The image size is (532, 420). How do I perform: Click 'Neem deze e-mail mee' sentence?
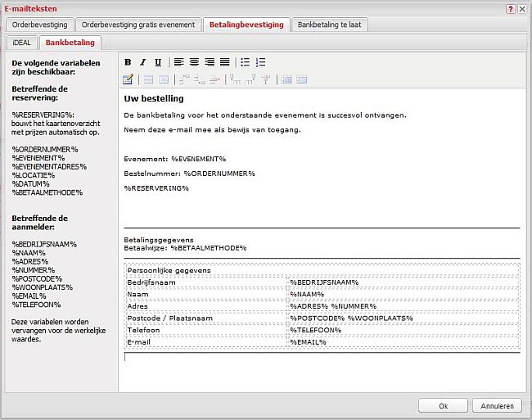213,130
